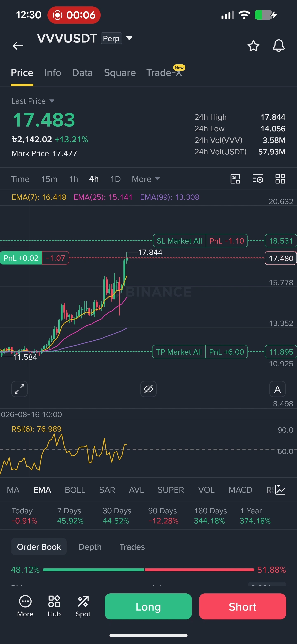
Task: Select the TP Market All order label
Action: (x=179, y=352)
